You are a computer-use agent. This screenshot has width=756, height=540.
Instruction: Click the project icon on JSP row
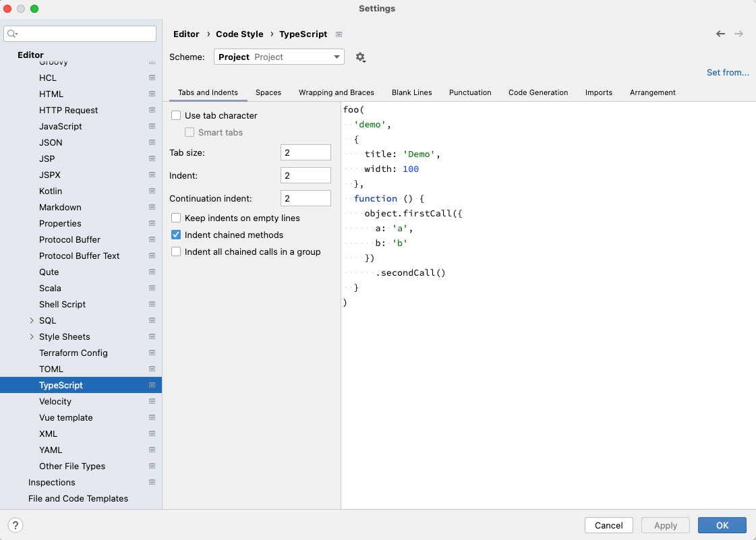click(152, 158)
